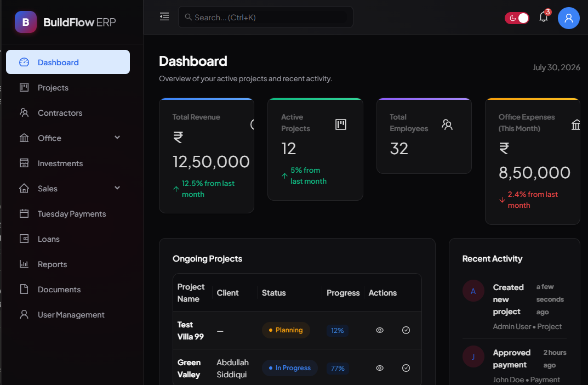Screen dimensions: 588x385
Task: Click the 12 Active Projects value
Action: [x=289, y=149]
